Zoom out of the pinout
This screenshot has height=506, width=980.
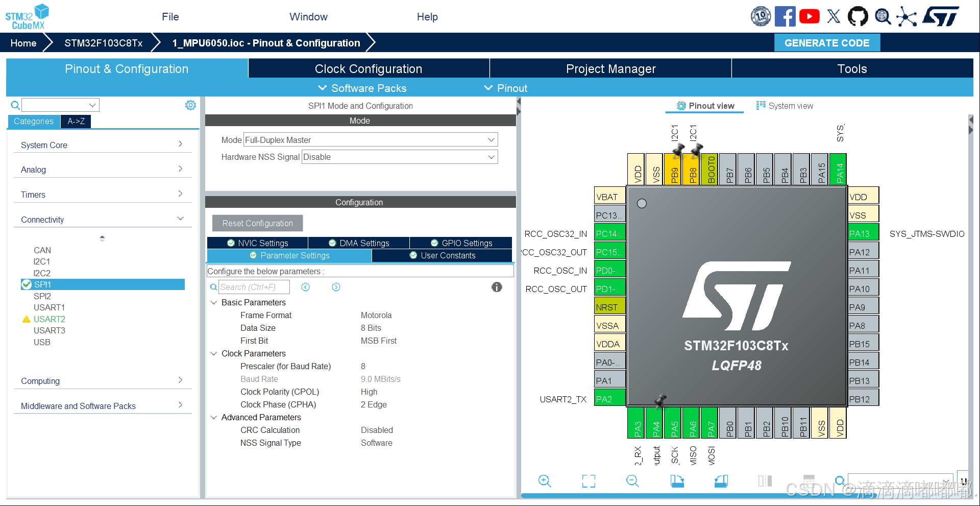[632, 481]
